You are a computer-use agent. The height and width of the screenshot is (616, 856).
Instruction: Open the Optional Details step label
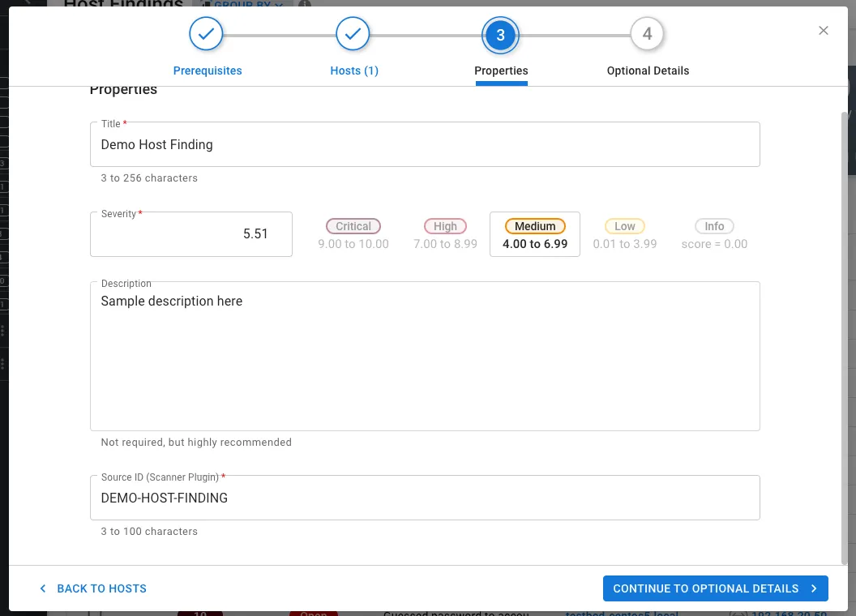click(x=648, y=71)
